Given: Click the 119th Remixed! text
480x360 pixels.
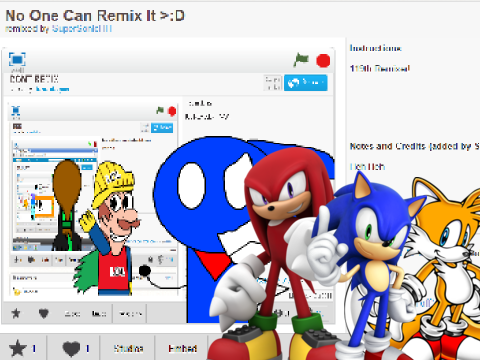Looking at the screenshot, I should point(380,68).
